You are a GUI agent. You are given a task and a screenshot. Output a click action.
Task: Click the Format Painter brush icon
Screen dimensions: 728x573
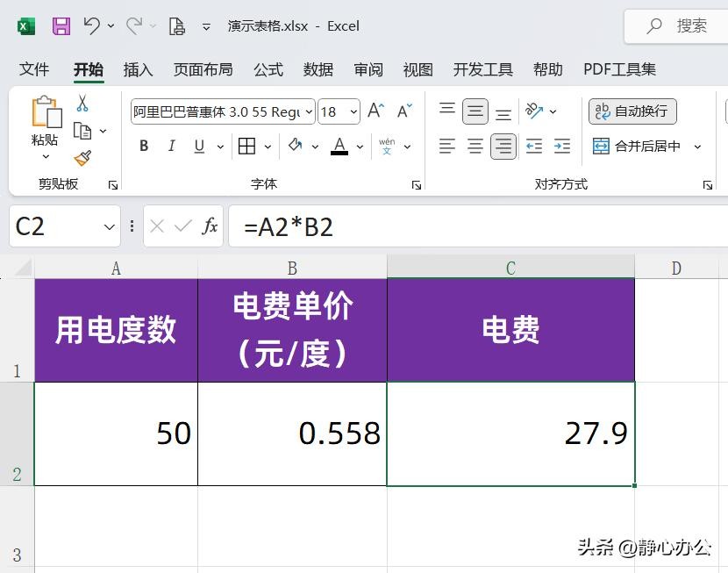[x=82, y=158]
